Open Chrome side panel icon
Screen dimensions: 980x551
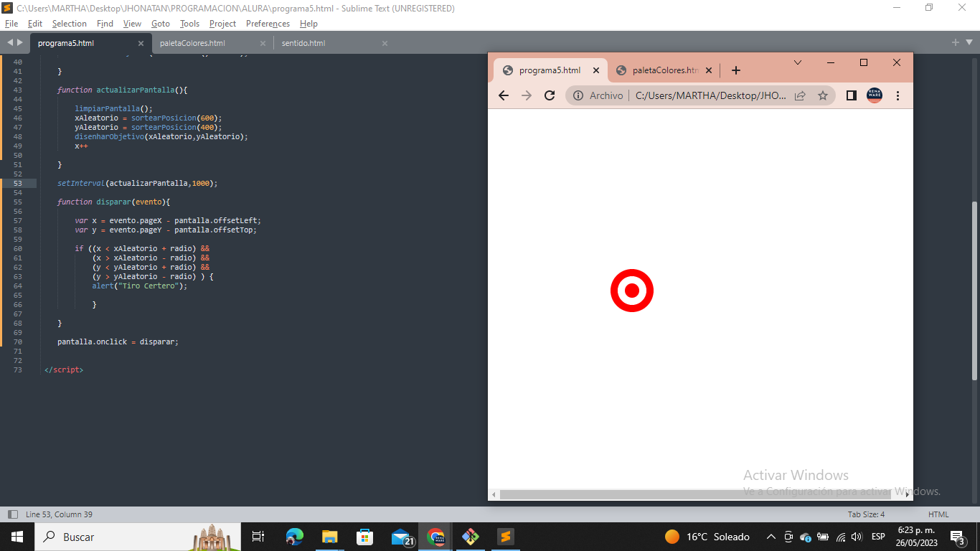(x=852, y=95)
